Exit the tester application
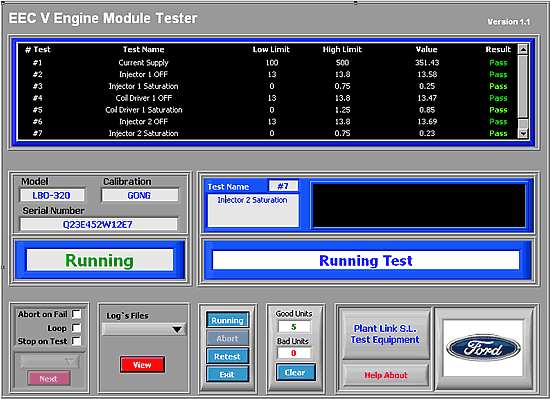 227,374
